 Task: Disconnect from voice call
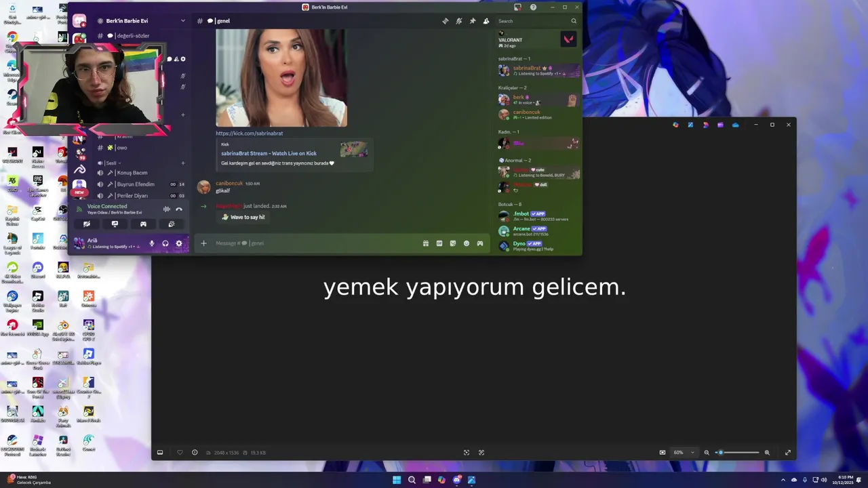[x=179, y=209]
